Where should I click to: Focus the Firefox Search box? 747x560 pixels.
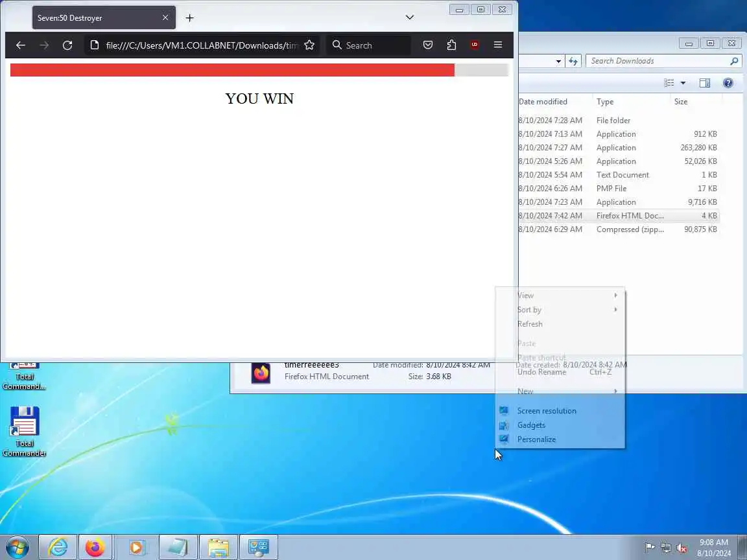368,45
